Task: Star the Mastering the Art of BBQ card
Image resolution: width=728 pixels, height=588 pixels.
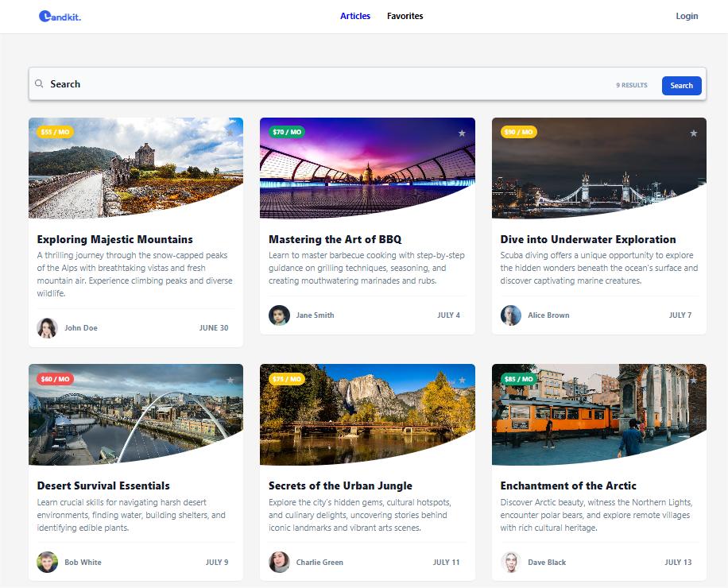Action: tap(462, 133)
